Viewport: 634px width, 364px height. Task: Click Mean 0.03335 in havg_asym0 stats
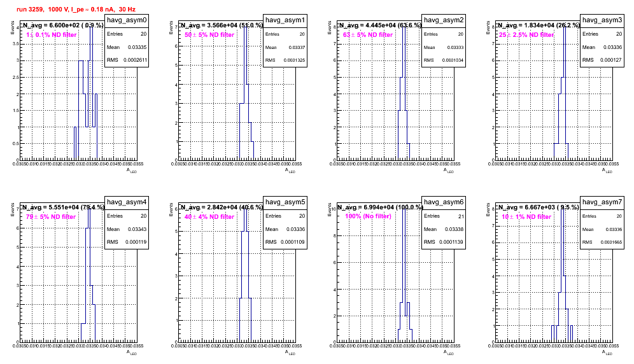pos(127,47)
